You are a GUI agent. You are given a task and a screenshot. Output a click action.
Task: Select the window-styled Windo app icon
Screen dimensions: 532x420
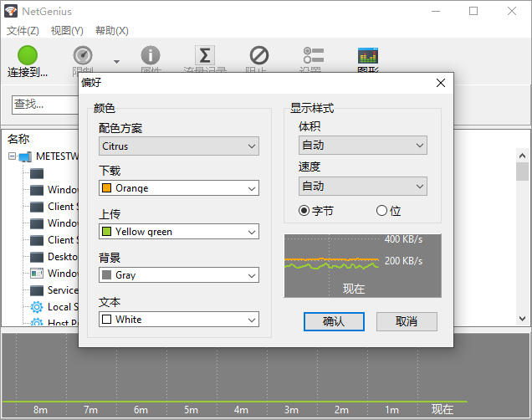tap(36, 274)
